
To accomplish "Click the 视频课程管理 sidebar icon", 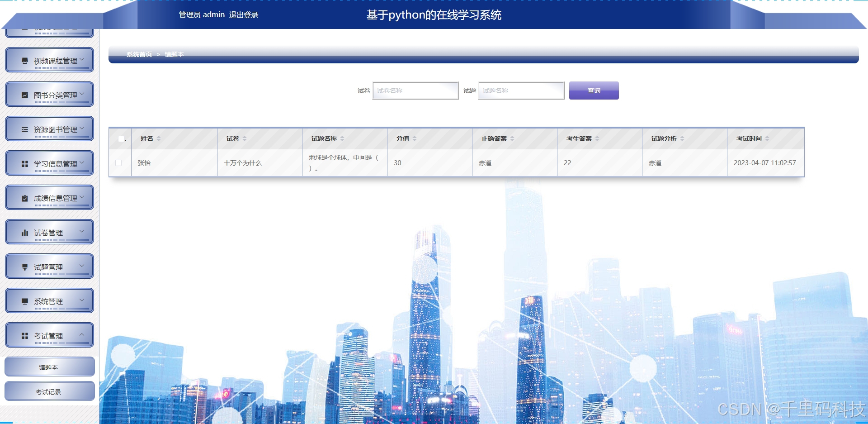I will [25, 61].
